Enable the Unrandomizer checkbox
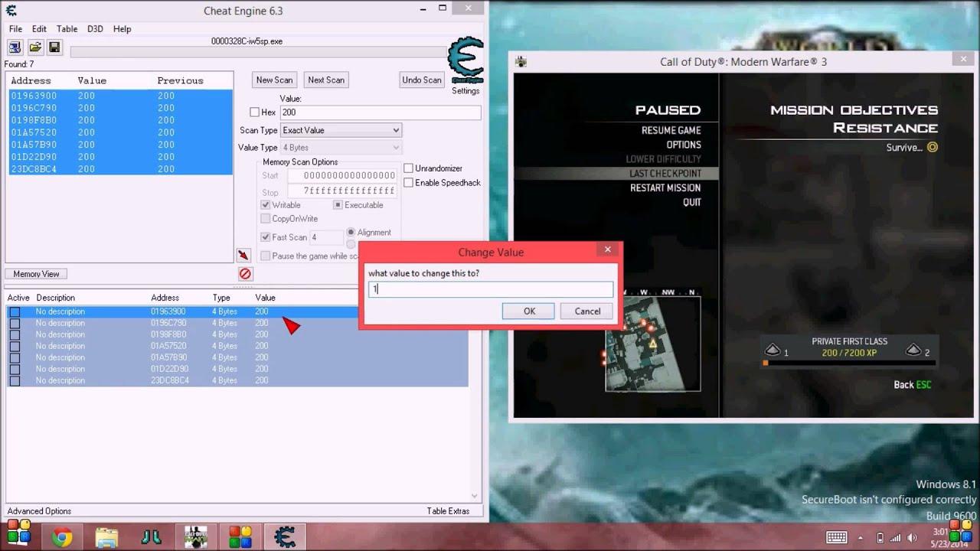 tap(409, 168)
